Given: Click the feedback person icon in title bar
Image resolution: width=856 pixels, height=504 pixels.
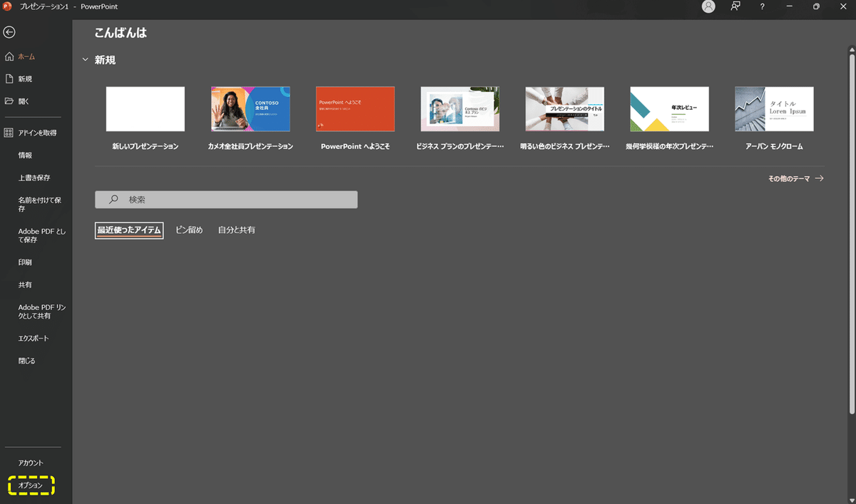Looking at the screenshot, I should pyautogui.click(x=735, y=6).
